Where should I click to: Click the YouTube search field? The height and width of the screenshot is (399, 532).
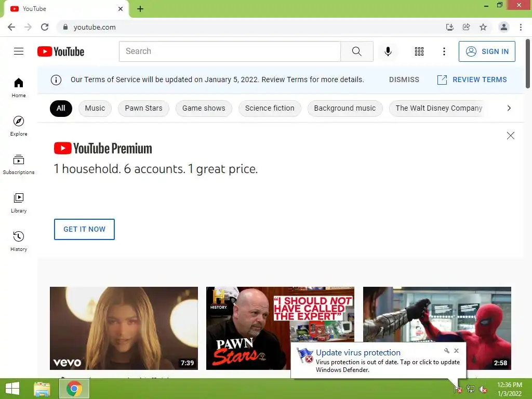click(x=230, y=51)
